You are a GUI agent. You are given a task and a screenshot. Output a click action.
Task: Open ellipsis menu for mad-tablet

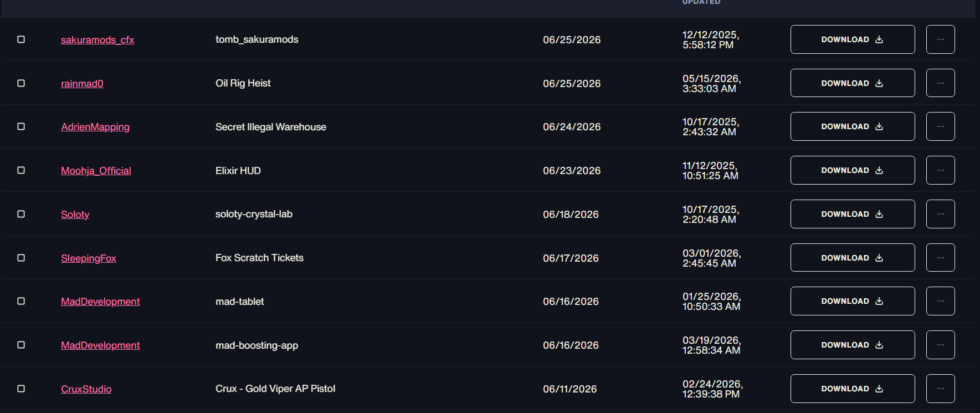tap(940, 301)
